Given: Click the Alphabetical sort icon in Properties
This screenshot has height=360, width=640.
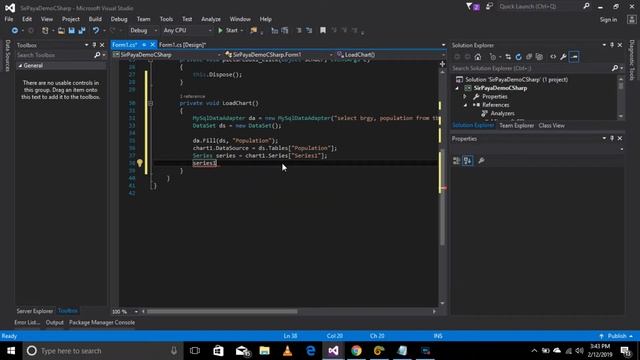Looking at the screenshot, I should pos(468,161).
